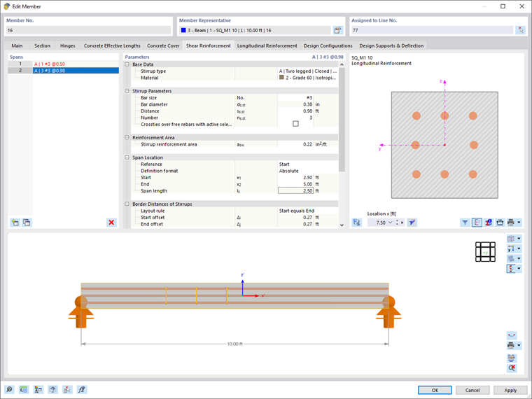
Task: Switch to the Main tab
Action: pyautogui.click(x=17, y=45)
